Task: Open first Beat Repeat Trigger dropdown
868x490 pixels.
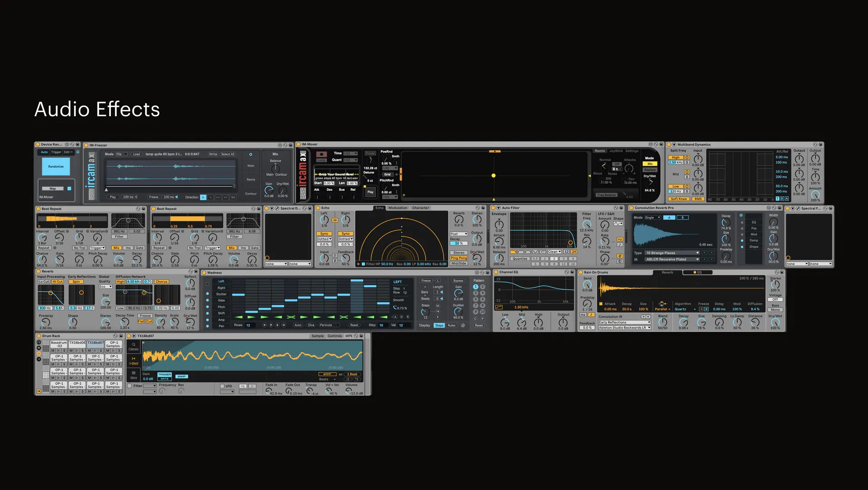Action: [x=97, y=248]
